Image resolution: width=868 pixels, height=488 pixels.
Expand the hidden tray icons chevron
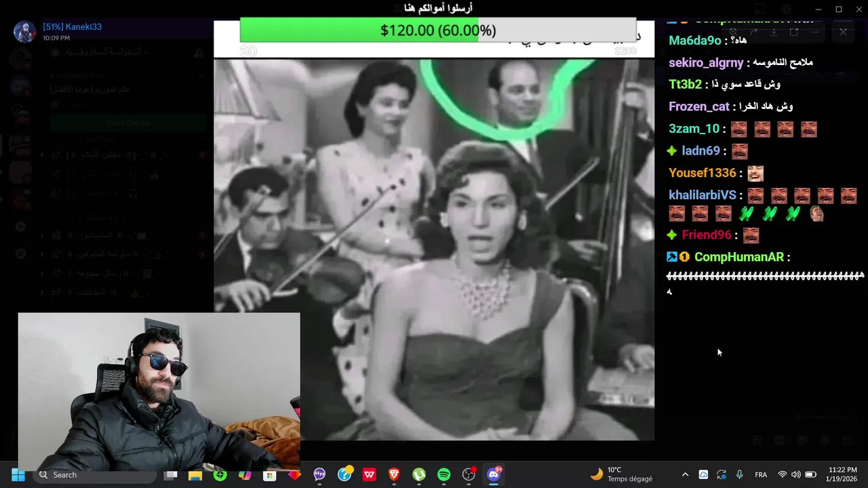(x=685, y=475)
